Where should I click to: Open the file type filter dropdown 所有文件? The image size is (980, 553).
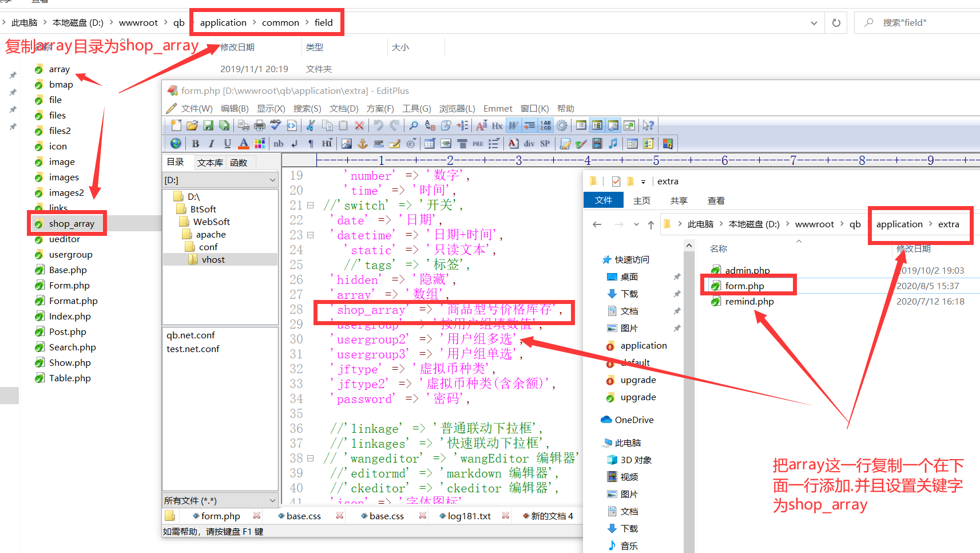[x=272, y=501]
